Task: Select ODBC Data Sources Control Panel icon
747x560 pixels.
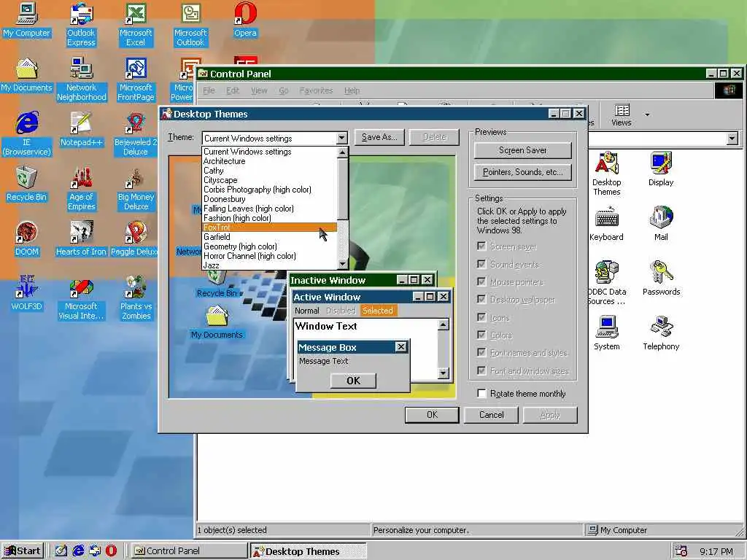Action: (606, 284)
